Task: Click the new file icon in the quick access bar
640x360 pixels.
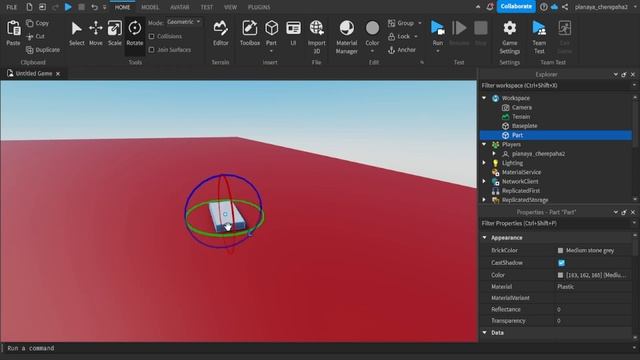Action: [x=29, y=7]
